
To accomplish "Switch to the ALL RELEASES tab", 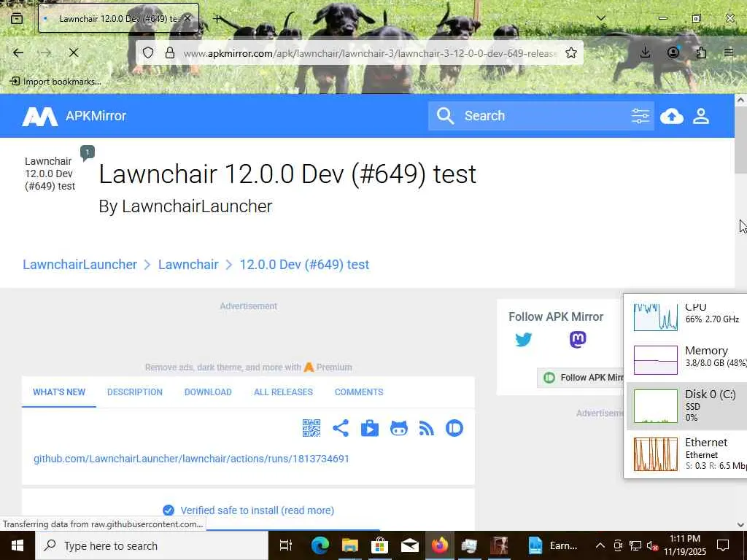I will point(284,392).
